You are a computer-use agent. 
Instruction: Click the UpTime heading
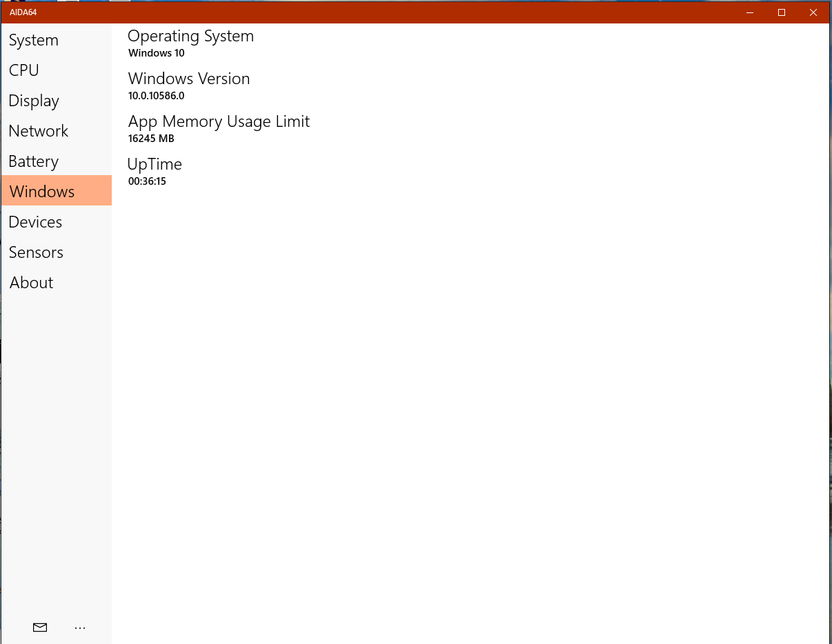tap(155, 164)
